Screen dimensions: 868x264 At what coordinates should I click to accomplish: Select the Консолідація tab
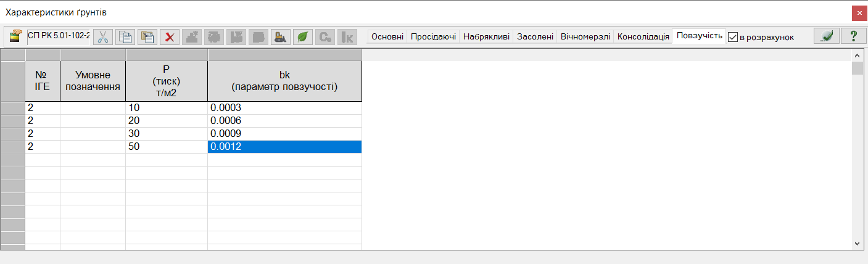coord(643,36)
